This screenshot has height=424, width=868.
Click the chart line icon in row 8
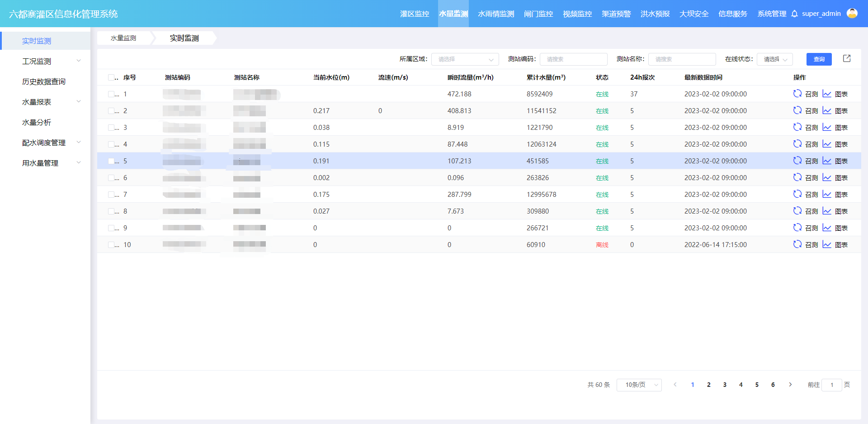(827, 211)
